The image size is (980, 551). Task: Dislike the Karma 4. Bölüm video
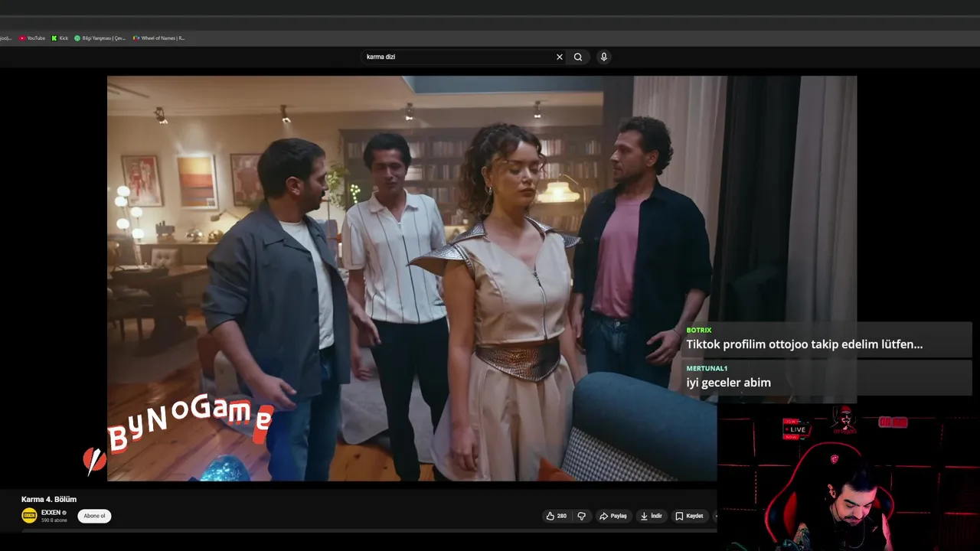(581, 516)
